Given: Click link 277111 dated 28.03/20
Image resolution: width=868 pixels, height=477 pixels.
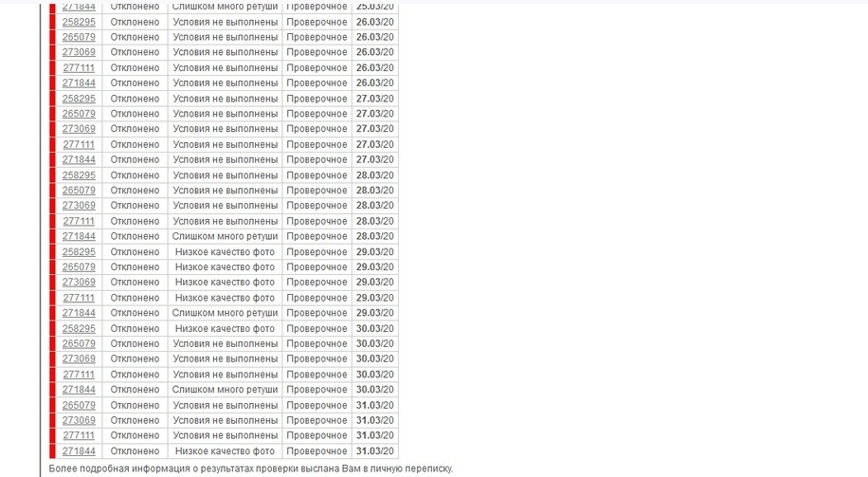Looking at the screenshot, I should tap(79, 221).
